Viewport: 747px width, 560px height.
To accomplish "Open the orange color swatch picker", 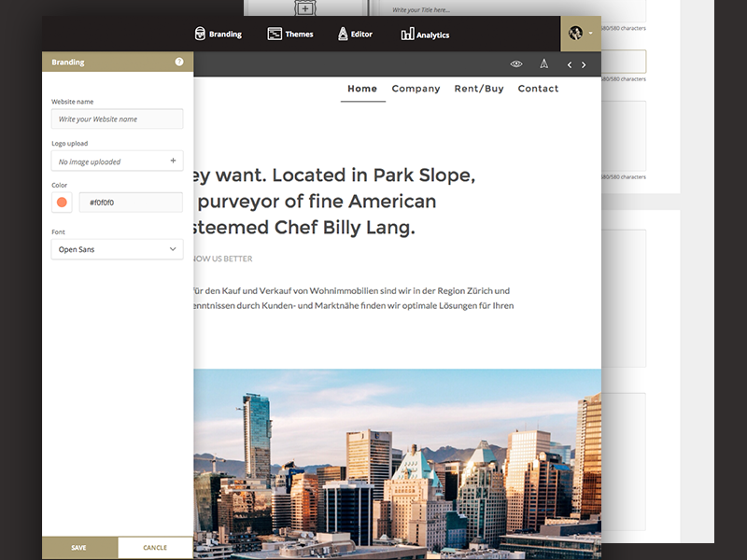I will tap(61, 202).
